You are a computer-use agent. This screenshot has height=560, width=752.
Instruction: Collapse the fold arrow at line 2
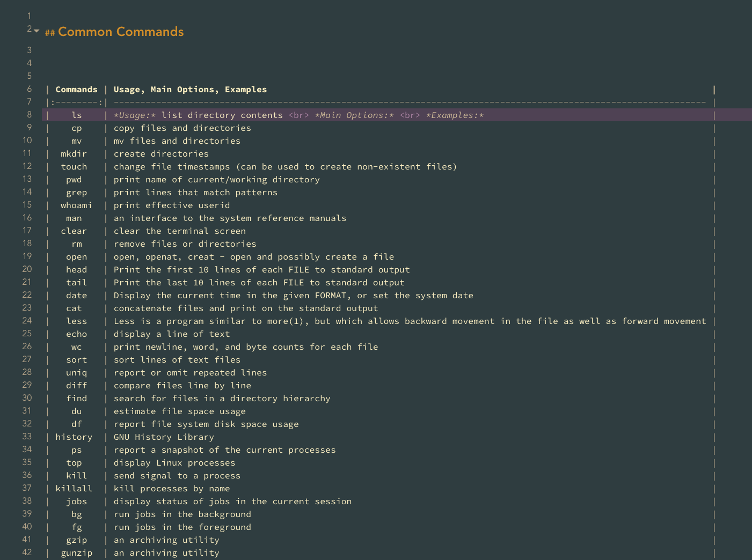[36, 31]
